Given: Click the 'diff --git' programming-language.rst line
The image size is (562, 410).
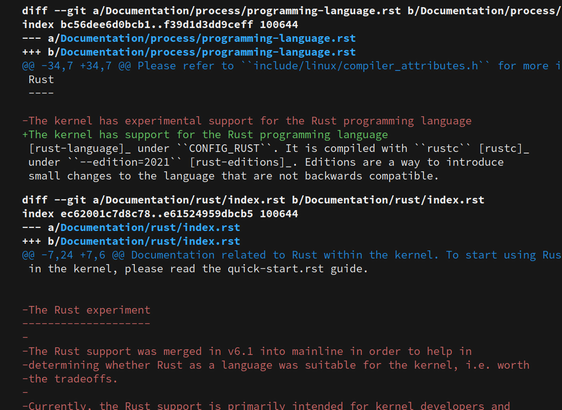Looking at the screenshot, I should tap(292, 11).
